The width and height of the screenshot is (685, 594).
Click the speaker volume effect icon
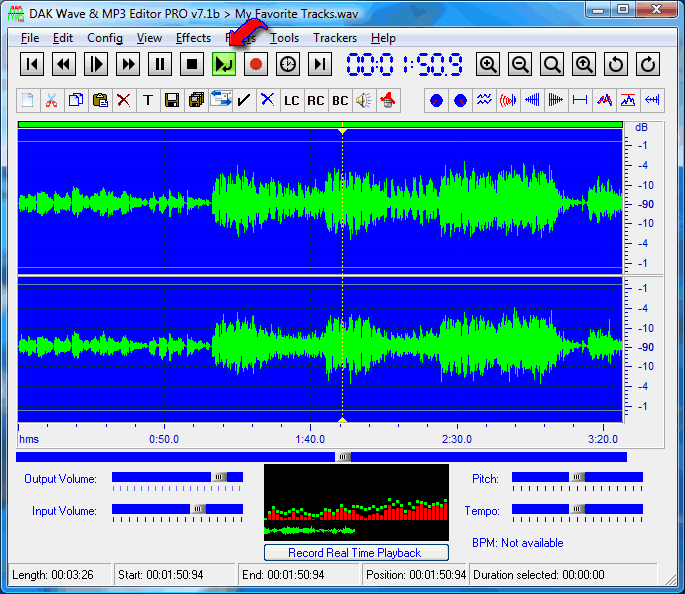tap(364, 100)
